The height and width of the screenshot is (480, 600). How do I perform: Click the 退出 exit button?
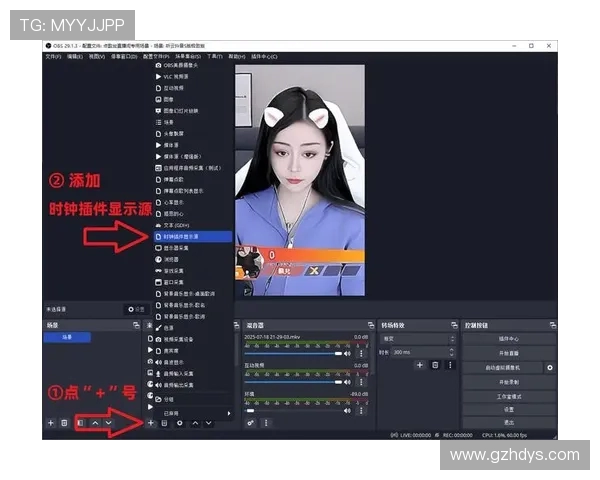coord(509,423)
